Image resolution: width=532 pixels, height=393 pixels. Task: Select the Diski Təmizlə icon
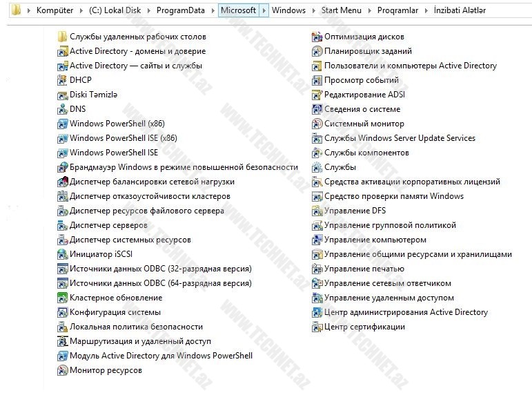[62, 95]
